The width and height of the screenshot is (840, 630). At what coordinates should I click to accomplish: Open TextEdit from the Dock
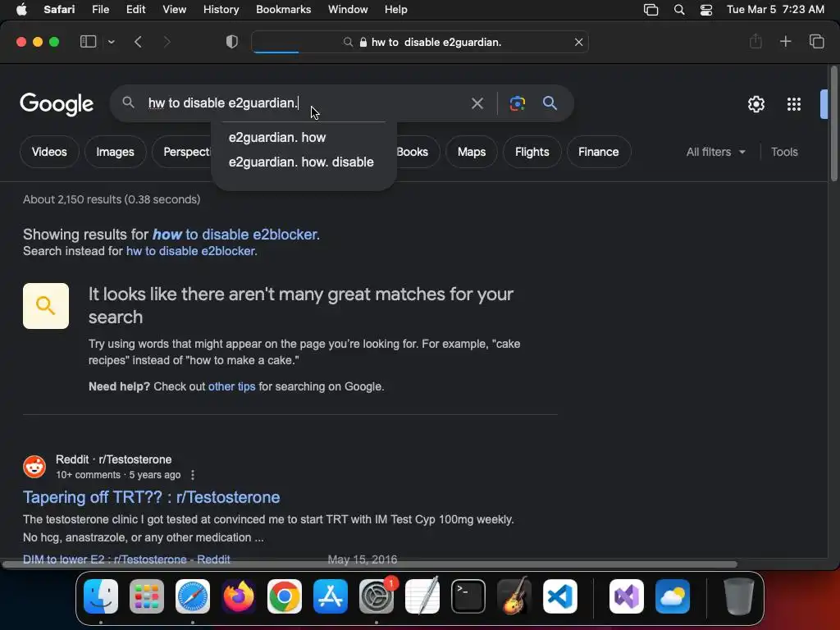[x=422, y=596]
